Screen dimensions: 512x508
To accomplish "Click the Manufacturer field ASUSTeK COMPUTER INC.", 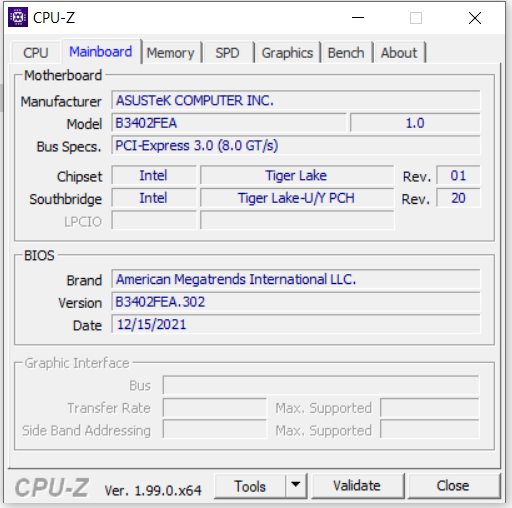I will point(296,100).
